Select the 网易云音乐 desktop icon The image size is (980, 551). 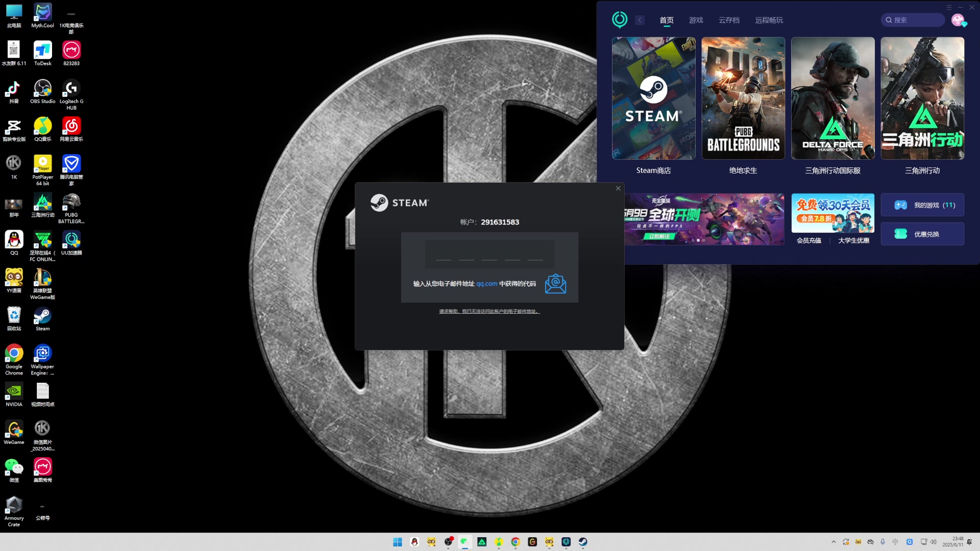(x=71, y=129)
